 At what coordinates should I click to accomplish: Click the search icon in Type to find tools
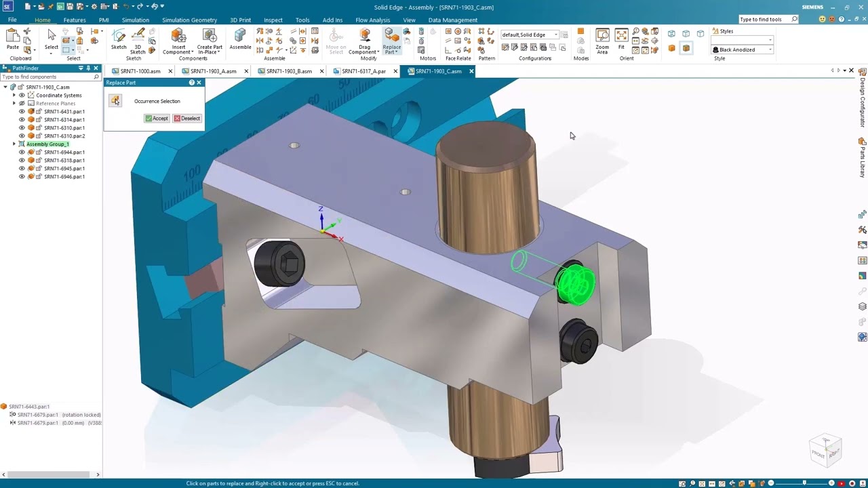pos(795,19)
